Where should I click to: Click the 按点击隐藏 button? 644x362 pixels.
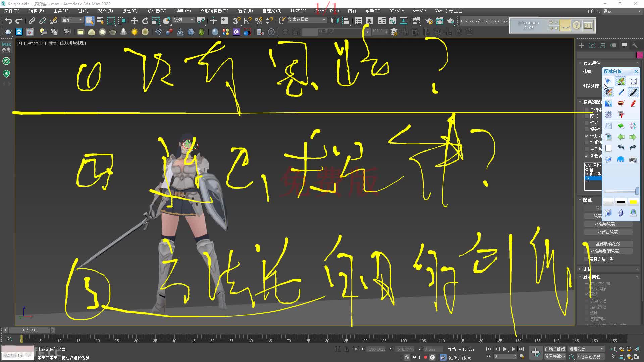pyautogui.click(x=608, y=232)
